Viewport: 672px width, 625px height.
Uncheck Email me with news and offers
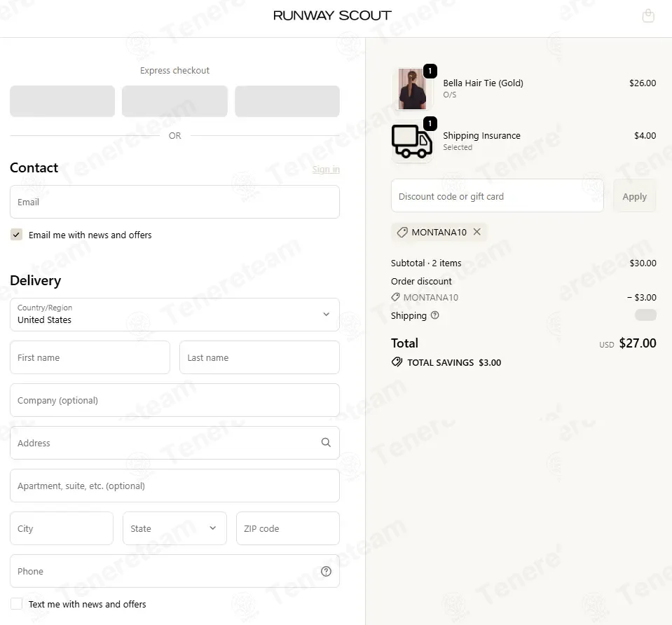coord(16,235)
